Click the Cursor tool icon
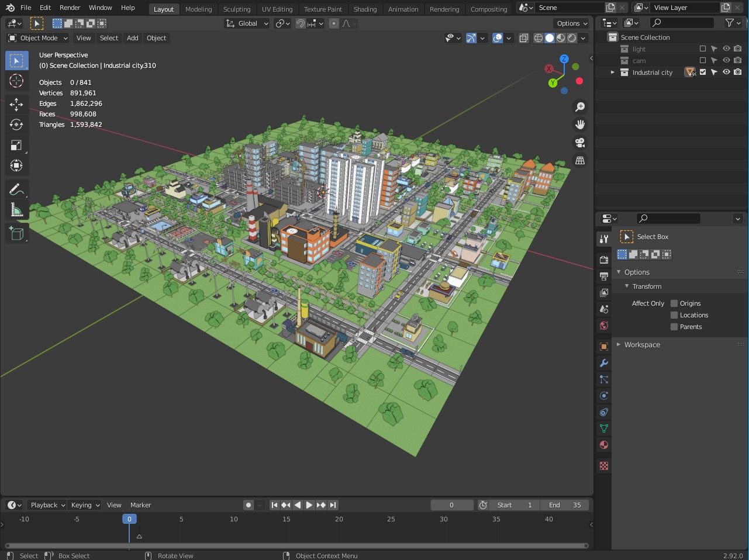The height and width of the screenshot is (560, 749). click(x=16, y=81)
